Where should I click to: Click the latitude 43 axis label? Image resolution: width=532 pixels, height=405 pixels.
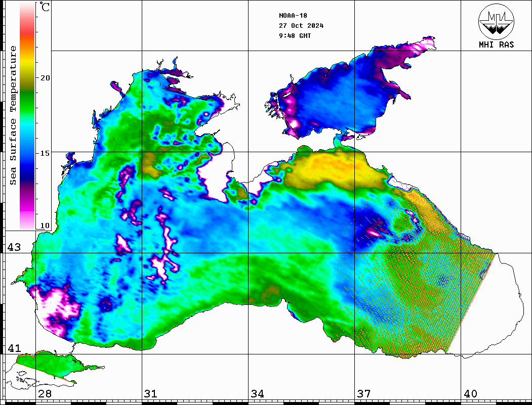pos(14,247)
